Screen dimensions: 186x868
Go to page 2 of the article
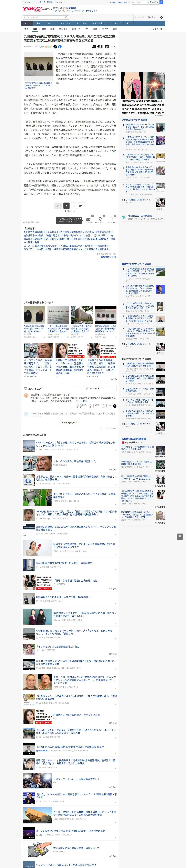(74, 206)
